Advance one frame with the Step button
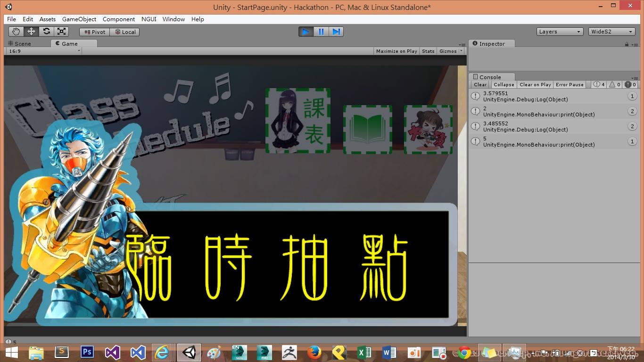This screenshot has width=644, height=362. (336, 32)
